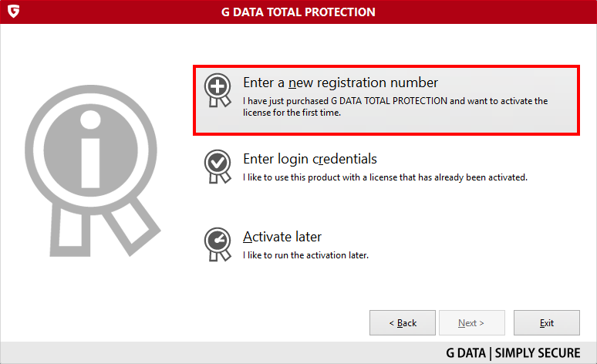Click the 'I have just purchased G DATA' description text

tap(395, 106)
